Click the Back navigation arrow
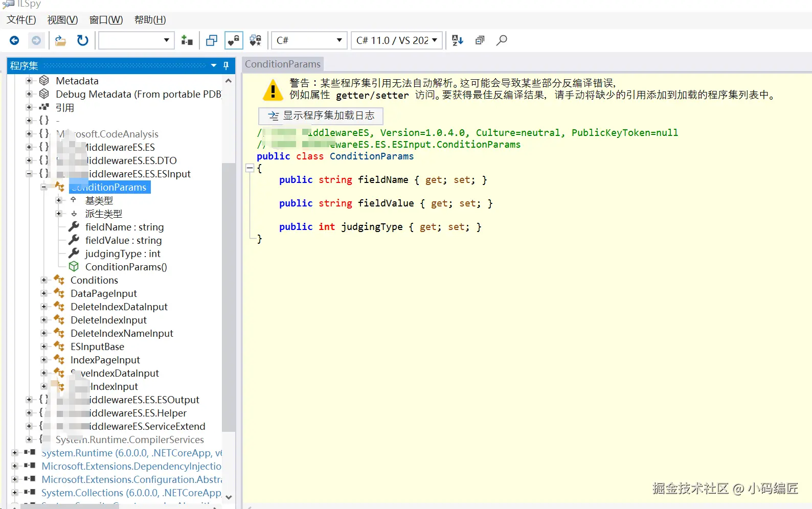Image resolution: width=812 pixels, height=509 pixels. coord(14,40)
